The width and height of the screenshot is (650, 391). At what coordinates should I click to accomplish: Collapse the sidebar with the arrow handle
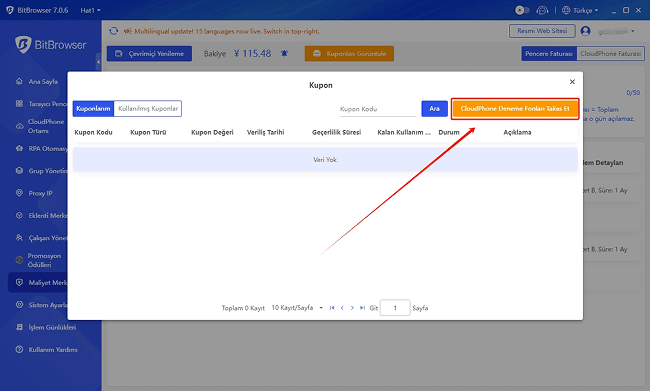(x=98, y=62)
